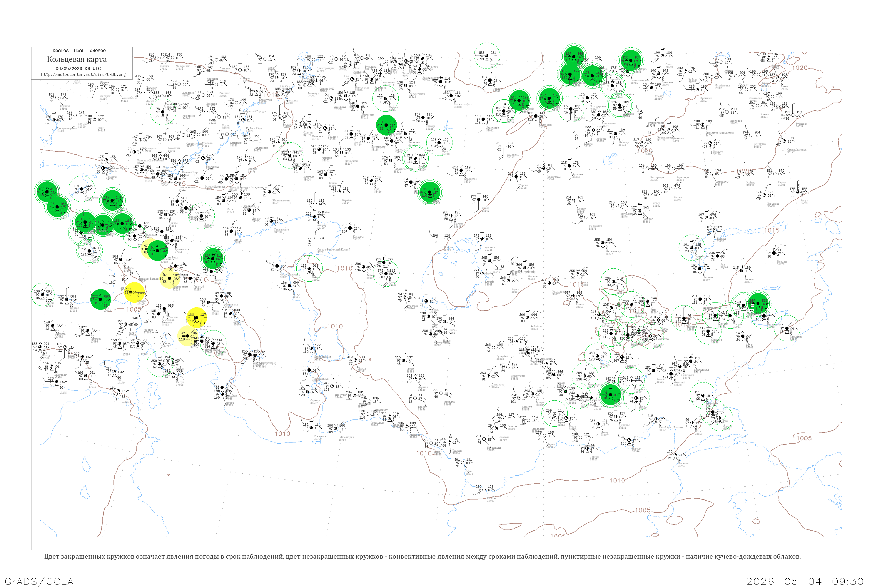Click the 2026-05-04-09:30 timestamp
882x588 pixels.
pyautogui.click(x=805, y=581)
